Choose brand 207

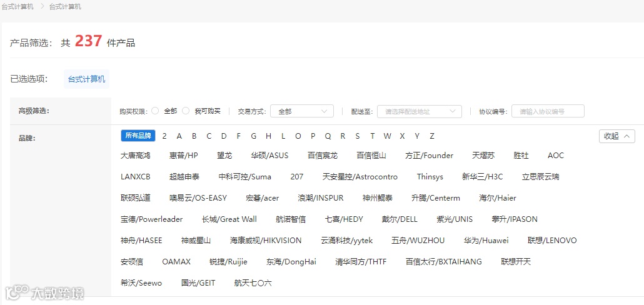(x=296, y=177)
